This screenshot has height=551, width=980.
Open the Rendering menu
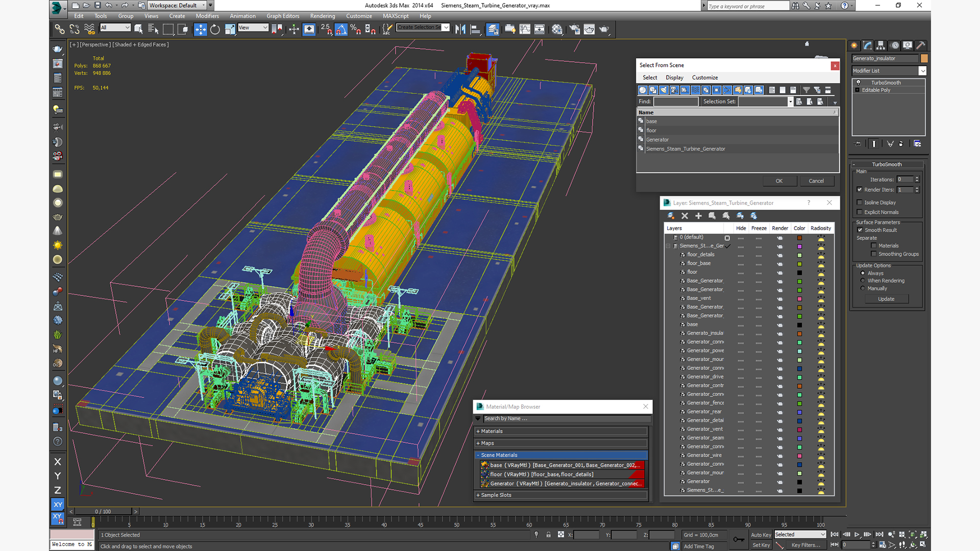(323, 16)
